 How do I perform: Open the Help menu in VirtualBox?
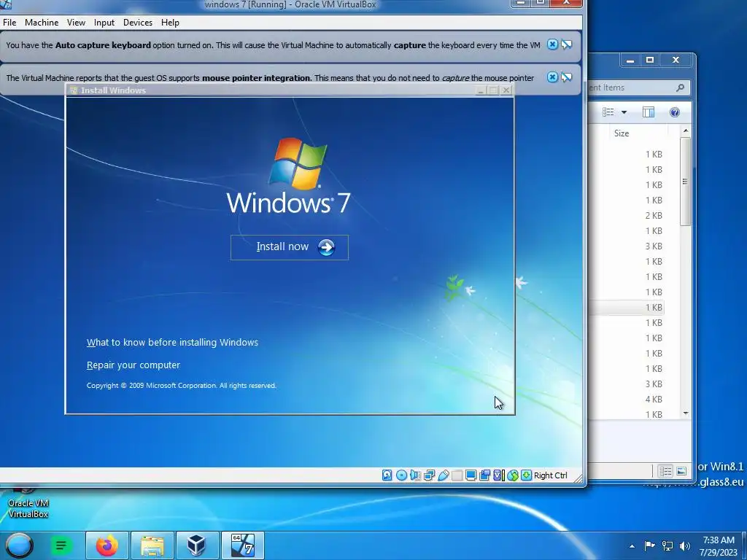170,23
